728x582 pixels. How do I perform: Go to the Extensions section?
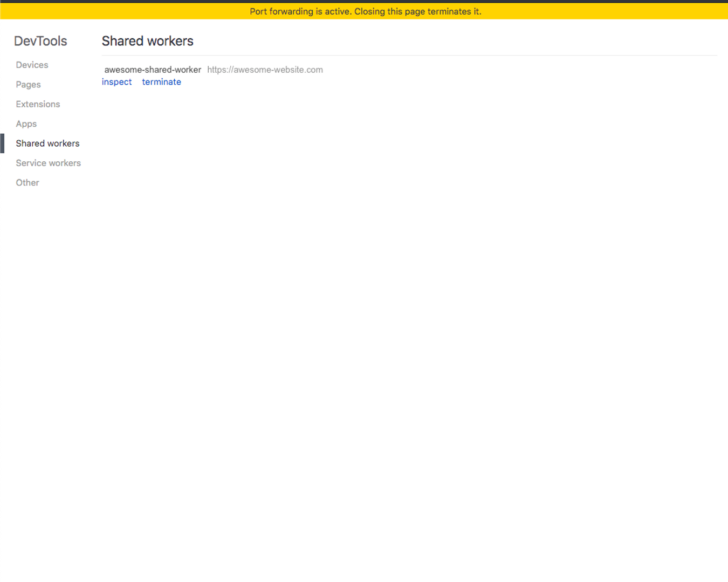coord(38,104)
